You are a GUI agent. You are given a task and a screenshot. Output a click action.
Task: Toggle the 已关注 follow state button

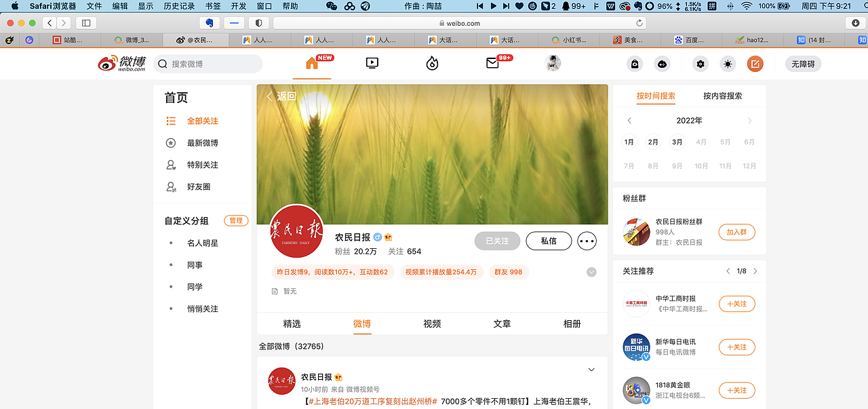(x=497, y=241)
